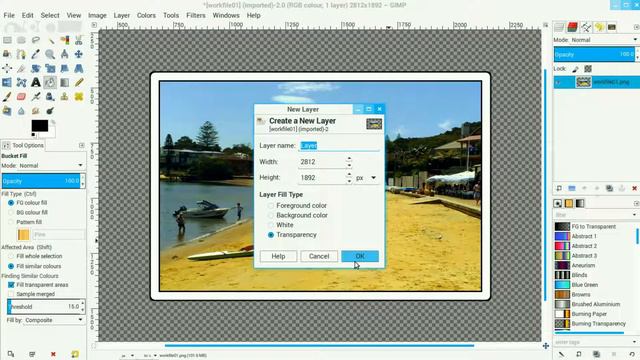The width and height of the screenshot is (640, 360).
Task: Select the Free Select lasso tool
Action: tap(36, 40)
